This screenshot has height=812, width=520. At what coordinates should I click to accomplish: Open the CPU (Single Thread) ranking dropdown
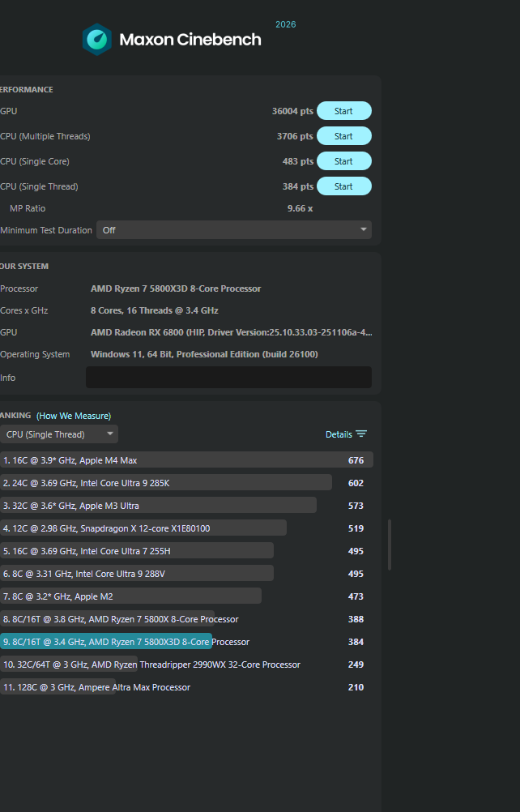(x=59, y=434)
